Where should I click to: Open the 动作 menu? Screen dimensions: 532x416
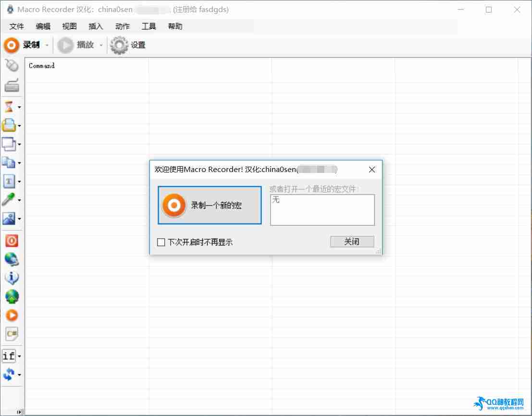click(122, 26)
